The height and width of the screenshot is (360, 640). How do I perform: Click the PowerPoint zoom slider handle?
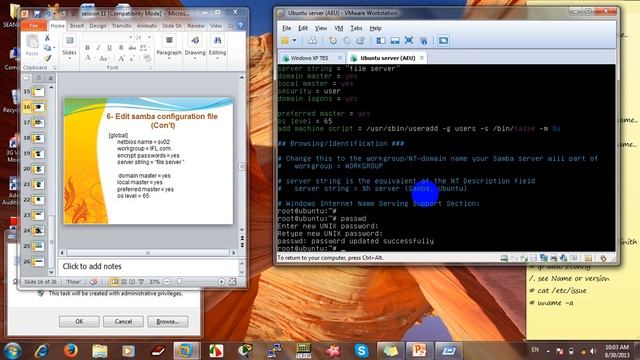tap(180, 282)
